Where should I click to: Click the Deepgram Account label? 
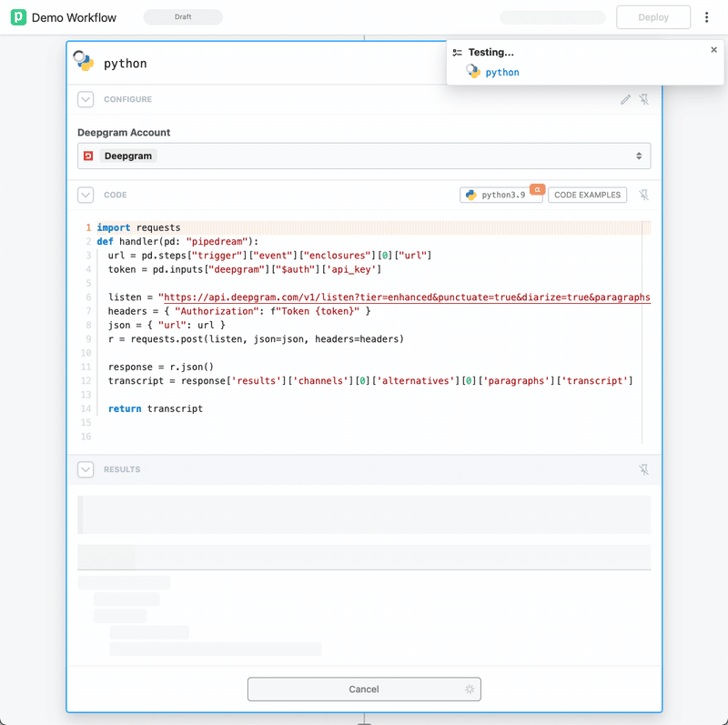[x=124, y=132]
